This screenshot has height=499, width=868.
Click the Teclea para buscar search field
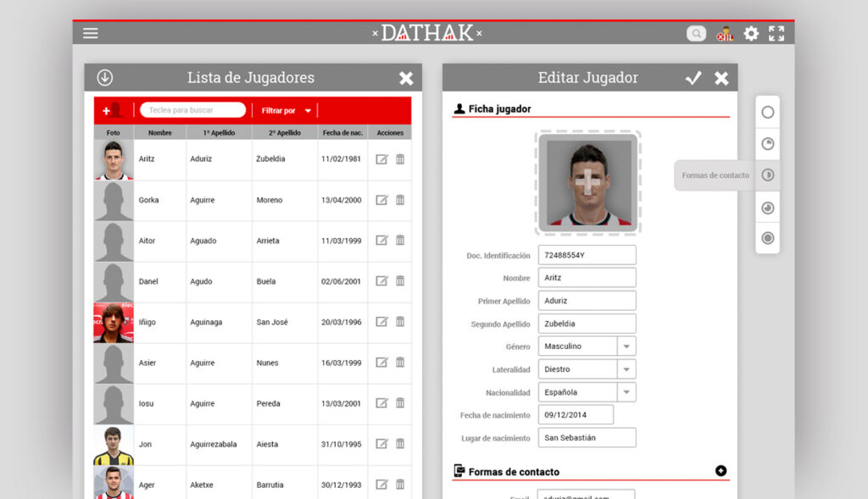(192, 110)
